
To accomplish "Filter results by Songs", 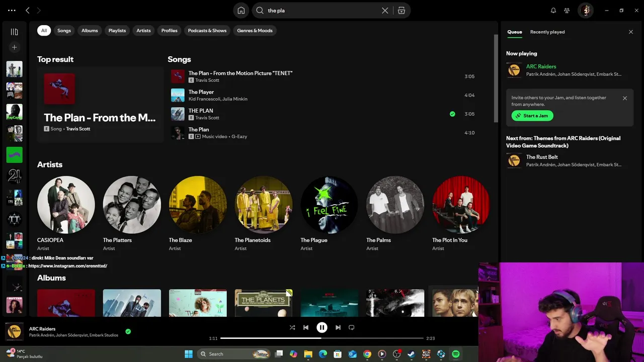I will [64, 31].
